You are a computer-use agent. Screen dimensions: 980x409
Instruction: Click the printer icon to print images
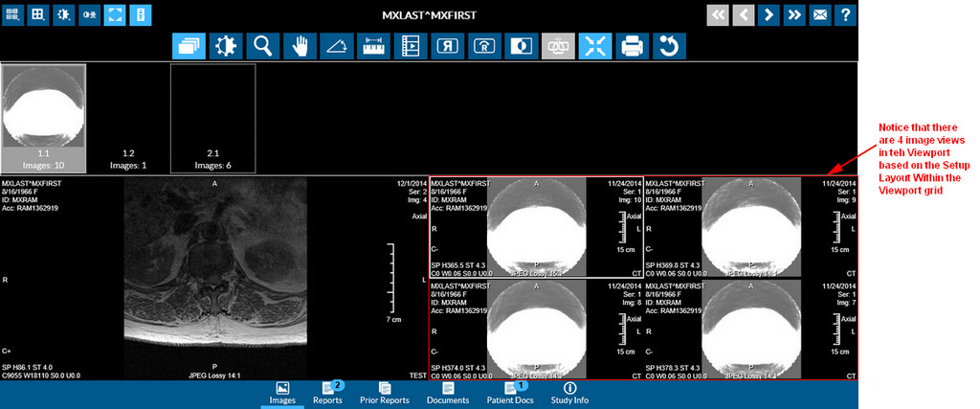point(632,46)
